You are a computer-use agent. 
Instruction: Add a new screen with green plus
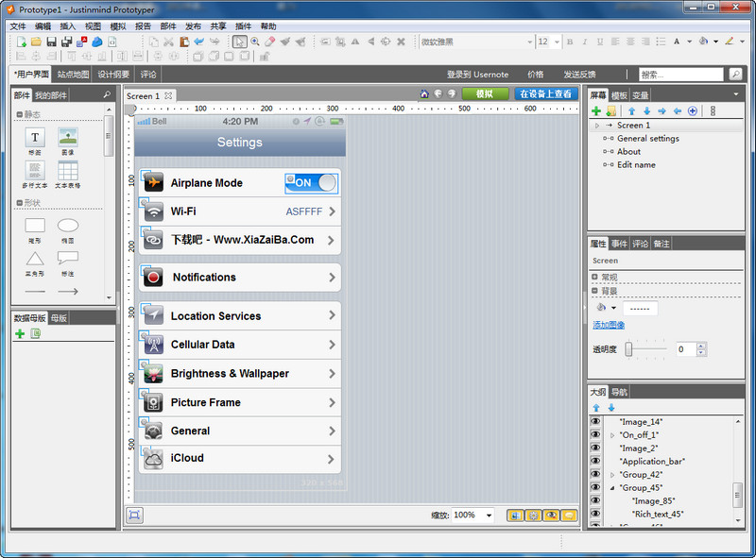(596, 111)
